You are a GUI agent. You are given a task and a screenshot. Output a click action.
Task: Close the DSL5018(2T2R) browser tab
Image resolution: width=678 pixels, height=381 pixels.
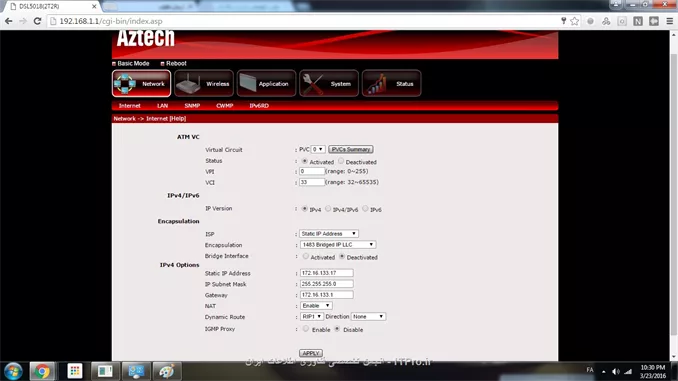[x=94, y=6]
